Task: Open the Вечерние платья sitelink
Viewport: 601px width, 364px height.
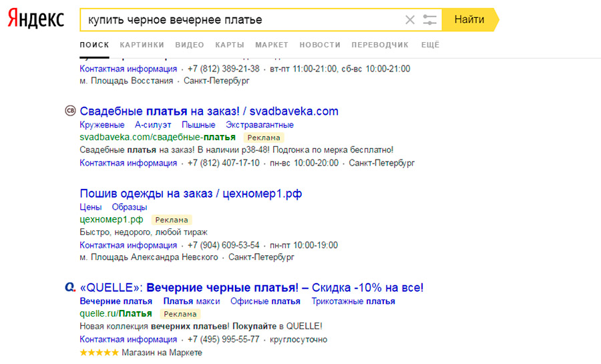Action: click(x=116, y=301)
